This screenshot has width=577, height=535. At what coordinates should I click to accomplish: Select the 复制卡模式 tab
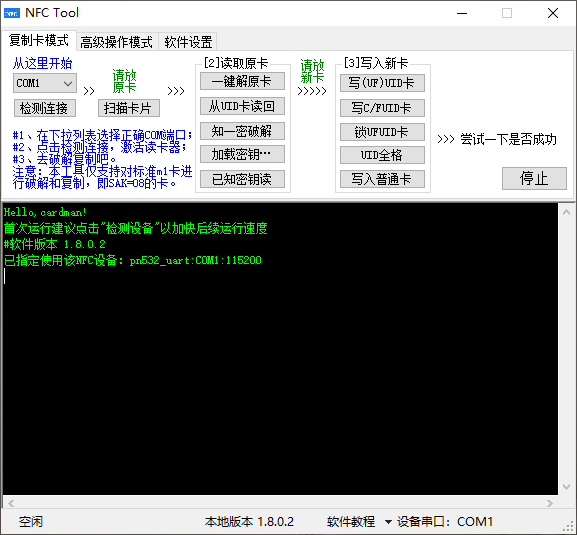click(39, 40)
